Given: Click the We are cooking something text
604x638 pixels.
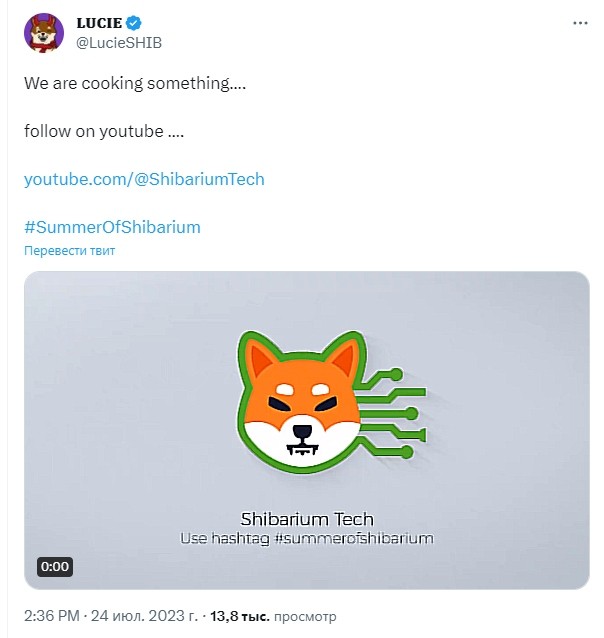Looking at the screenshot, I should click(x=135, y=83).
